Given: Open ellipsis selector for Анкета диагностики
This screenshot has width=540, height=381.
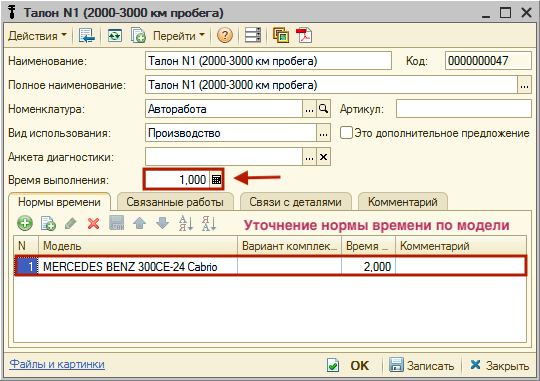Looking at the screenshot, I should point(309,157).
